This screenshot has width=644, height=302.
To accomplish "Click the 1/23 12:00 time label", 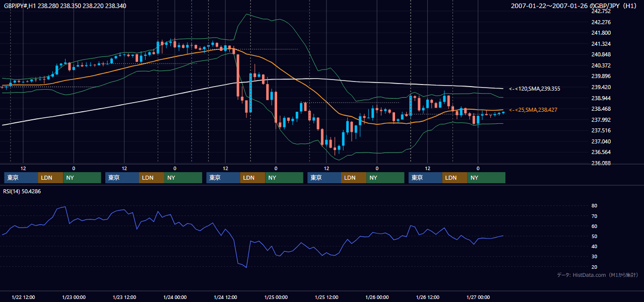I will pos(124,297).
